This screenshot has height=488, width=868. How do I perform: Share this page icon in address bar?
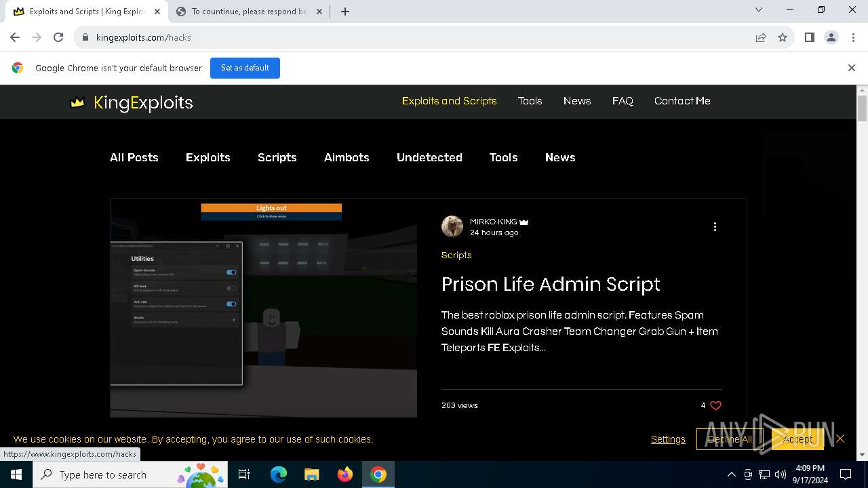tap(761, 37)
